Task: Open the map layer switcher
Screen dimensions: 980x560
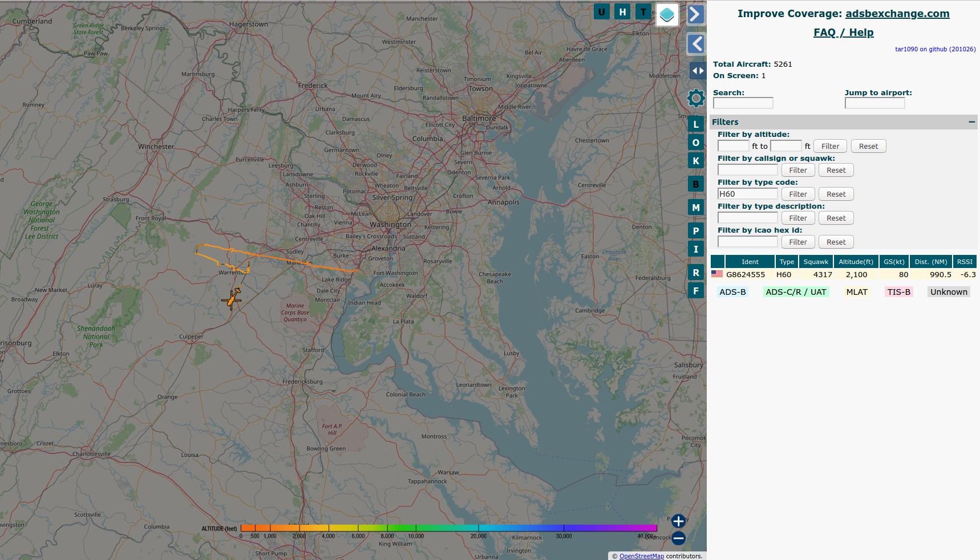Action: point(667,15)
